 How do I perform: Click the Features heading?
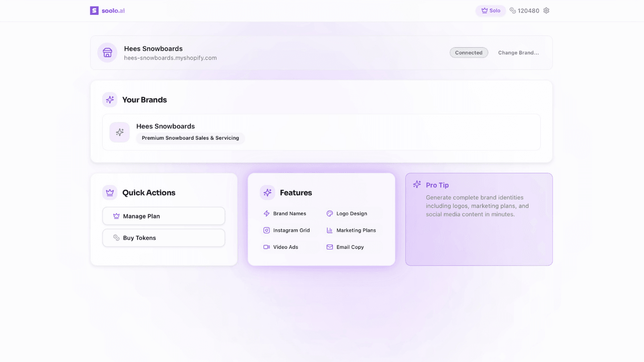(296, 193)
